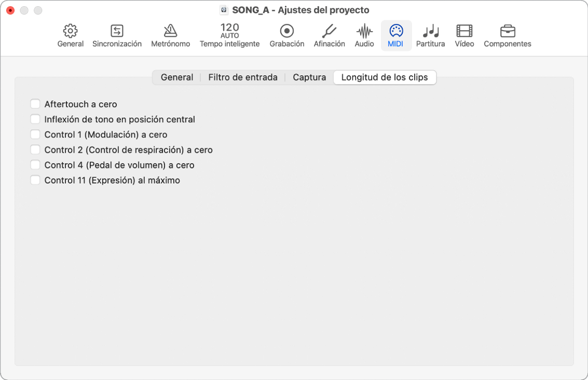Screen dimensions: 588x380
Task: Open the Componentes settings pane
Action: (x=508, y=36)
